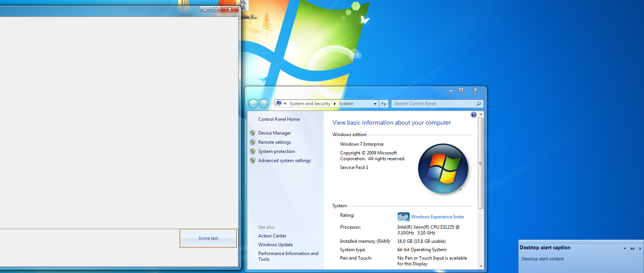Click the 'Service Pack 1' text

354,167
